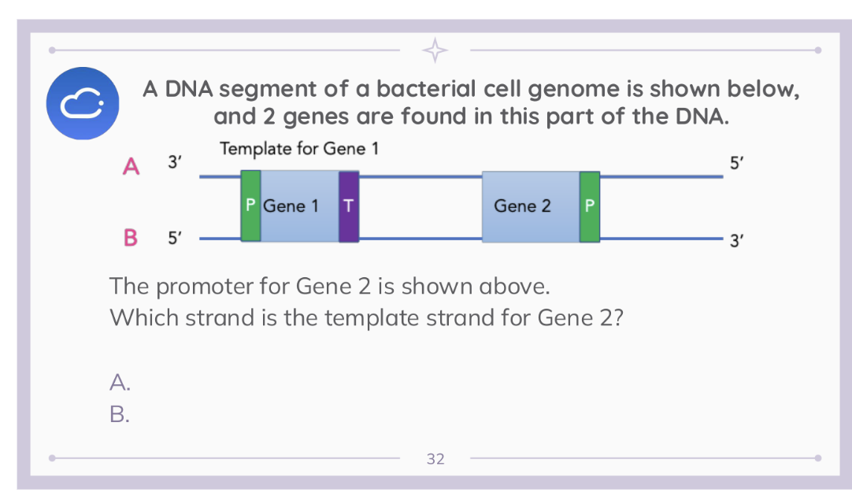The height and width of the screenshot is (504, 852).
Task: Click the pink strand B label
Action: tap(131, 236)
